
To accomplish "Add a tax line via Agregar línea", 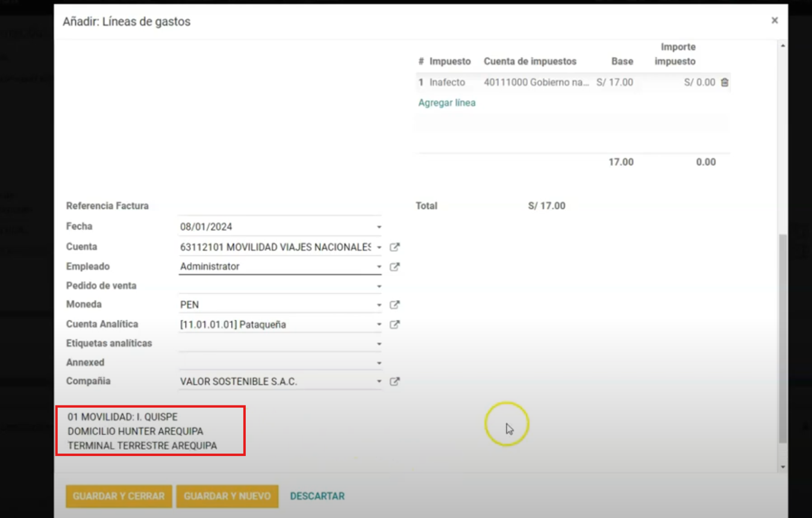I will pyautogui.click(x=447, y=103).
